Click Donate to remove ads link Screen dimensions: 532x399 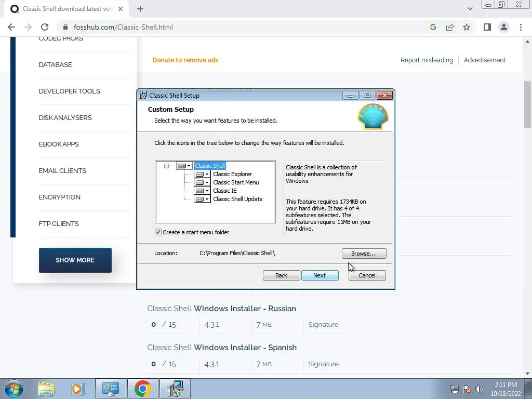[185, 60]
